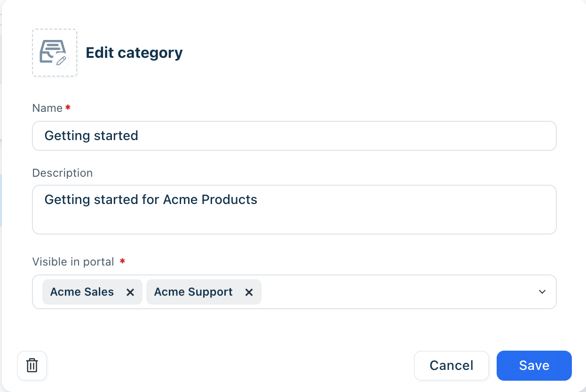Remove the Acme Sales portal tag
Screen dimensions: 586x392
[x=130, y=292]
